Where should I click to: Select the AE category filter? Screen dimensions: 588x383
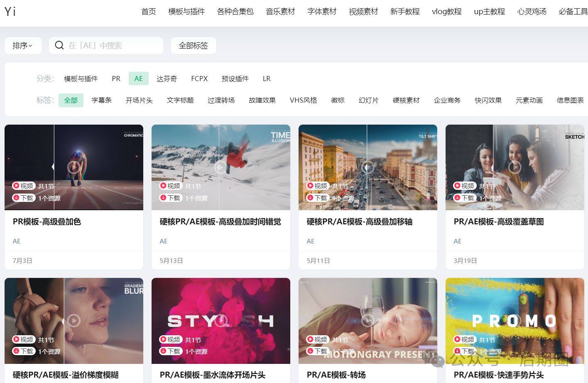138,78
